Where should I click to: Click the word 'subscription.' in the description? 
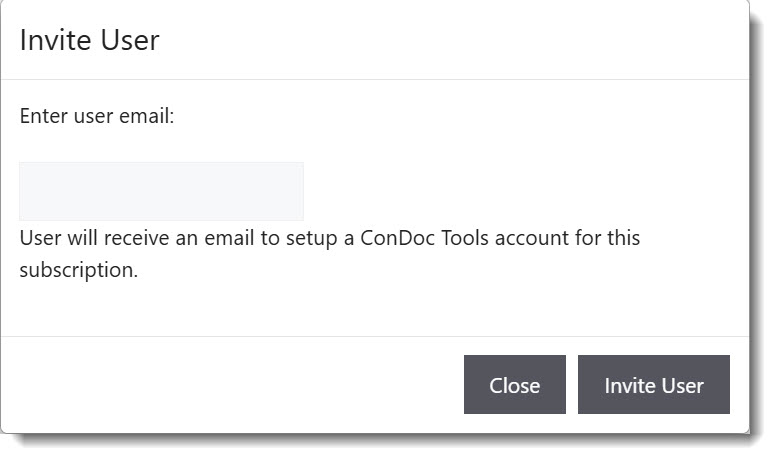78,270
